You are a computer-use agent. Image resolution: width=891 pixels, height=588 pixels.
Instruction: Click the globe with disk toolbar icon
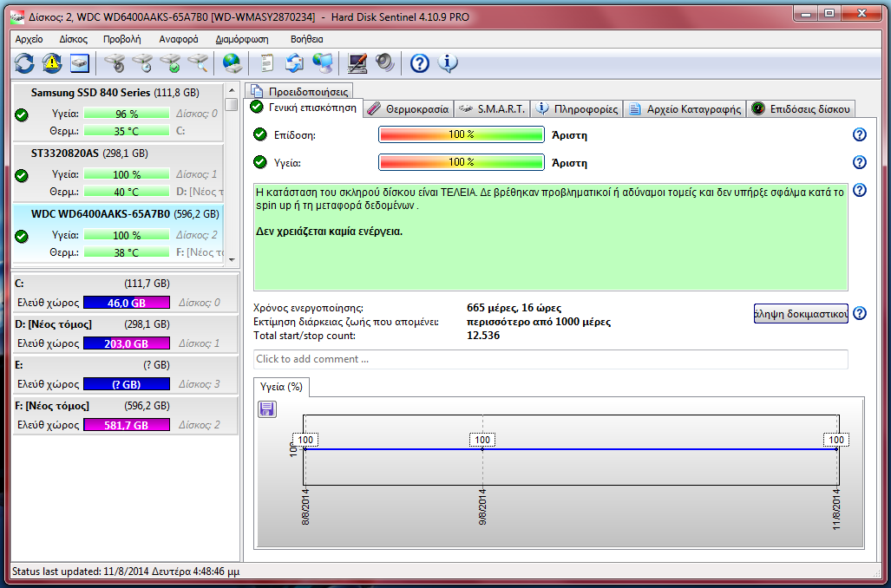(x=232, y=63)
